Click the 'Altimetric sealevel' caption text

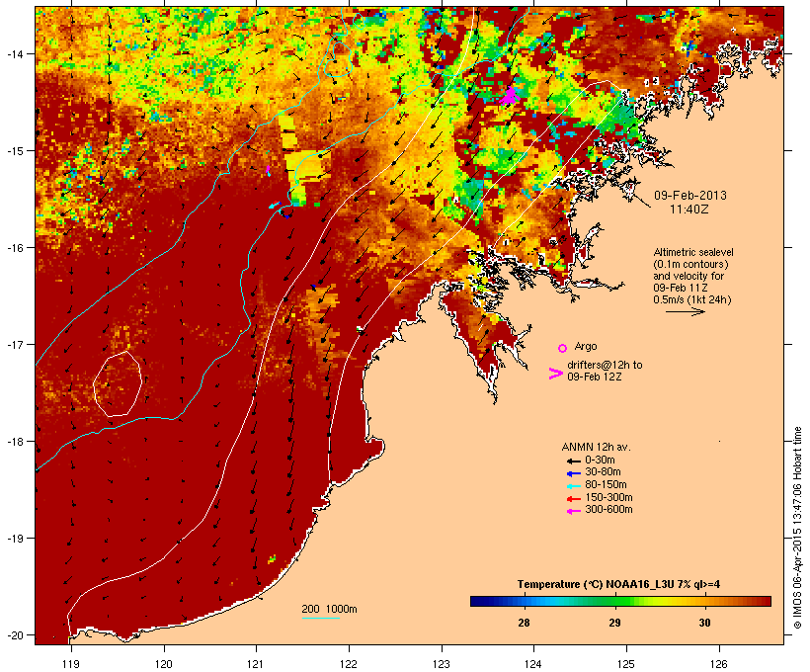693,252
